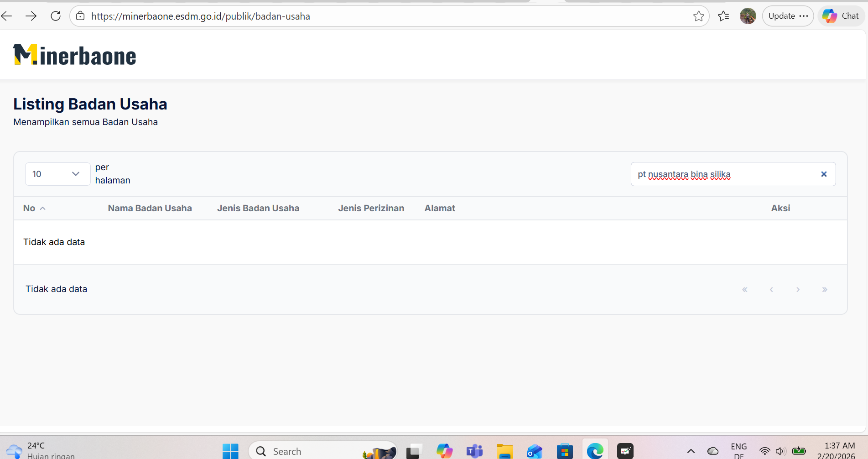Viewport: 868px width, 459px height.
Task: Go to the Minerbaone home logo
Action: click(x=75, y=55)
